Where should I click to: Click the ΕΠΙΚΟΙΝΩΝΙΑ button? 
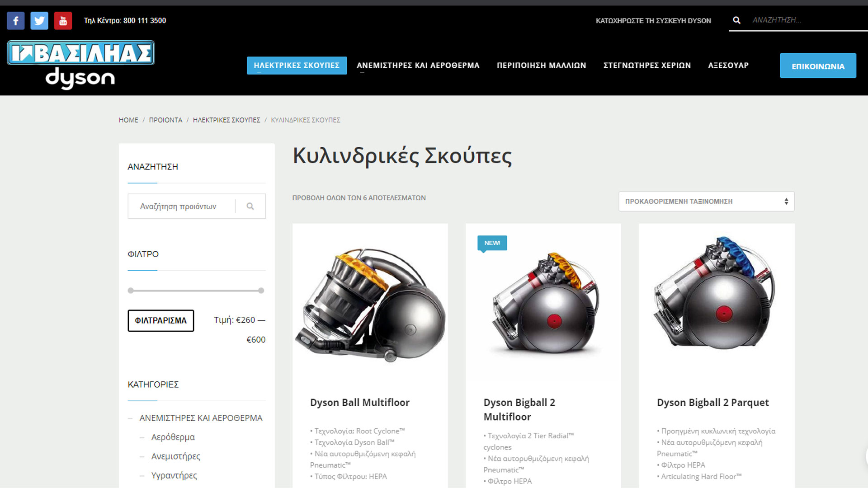(x=818, y=66)
